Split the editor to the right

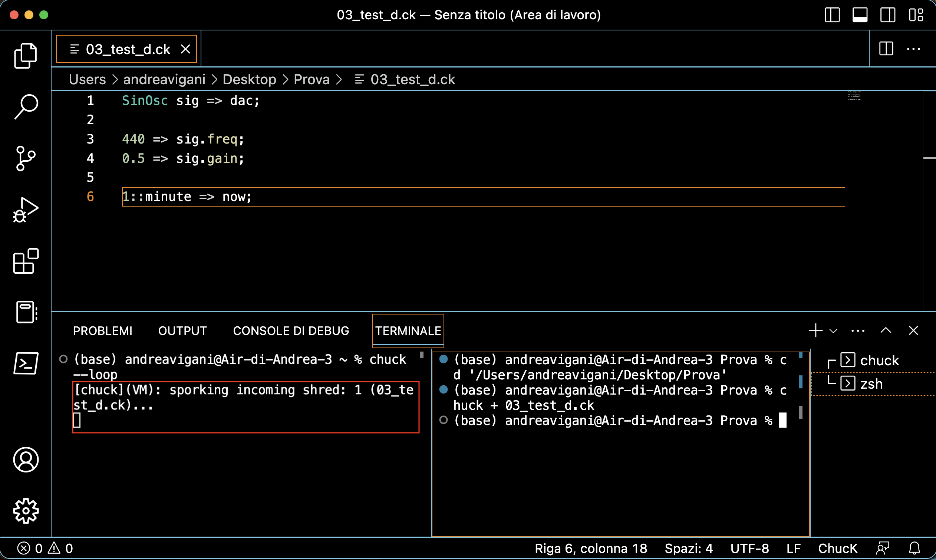[x=886, y=49]
